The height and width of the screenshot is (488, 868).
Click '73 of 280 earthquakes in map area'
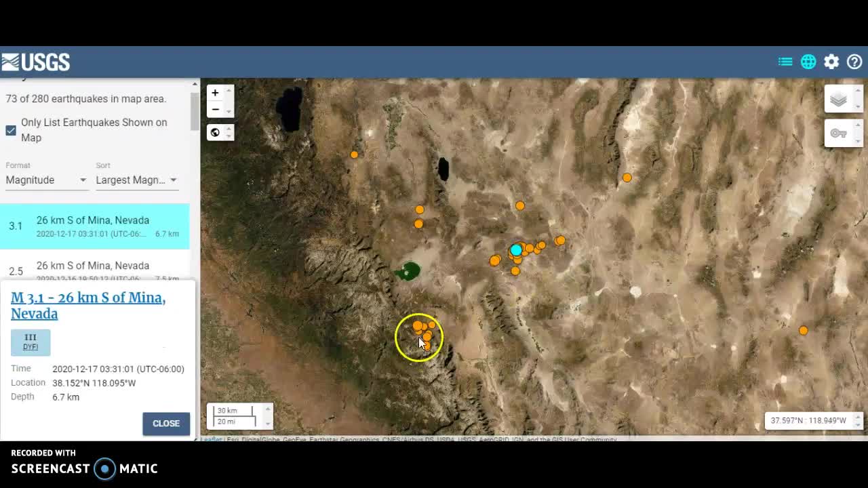click(x=85, y=99)
